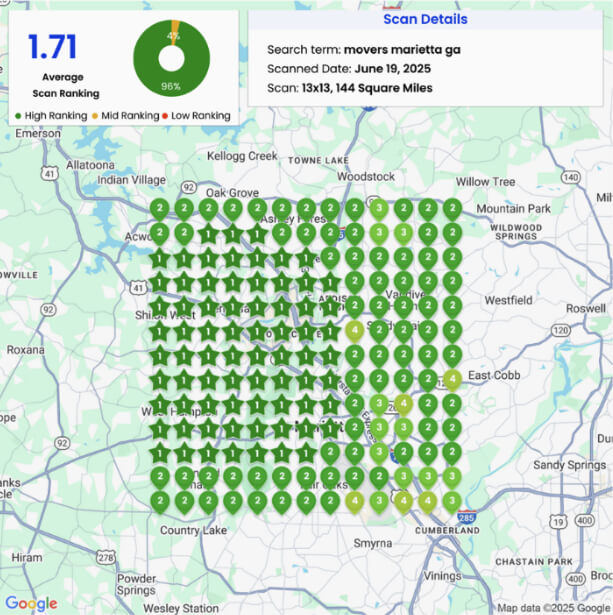The height and width of the screenshot is (615, 613).
Task: Click the Route 278 shield near Hiram
Action: [x=106, y=557]
